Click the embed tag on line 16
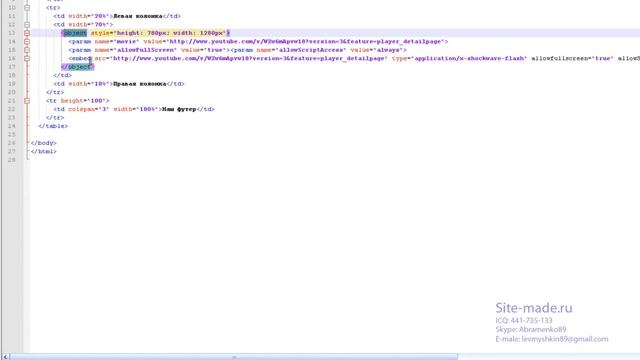The width and height of the screenshot is (640, 360). [80, 58]
